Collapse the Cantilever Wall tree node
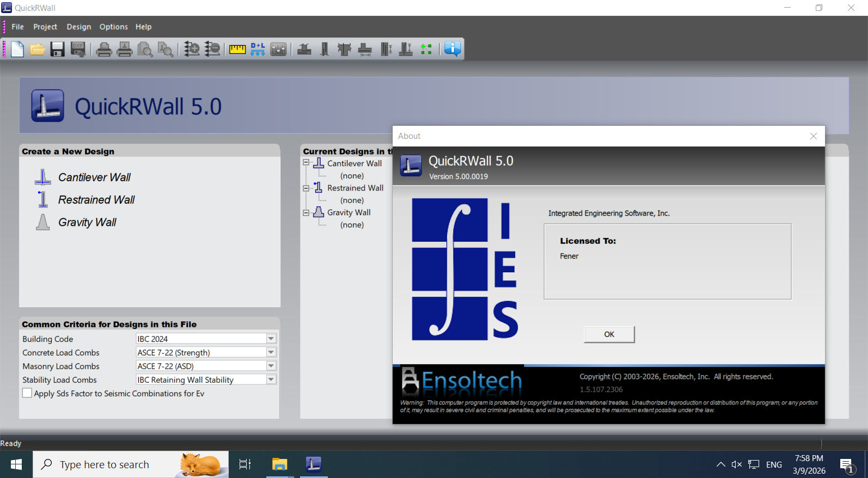Screen dimensions: 868x478 [x=306, y=163]
